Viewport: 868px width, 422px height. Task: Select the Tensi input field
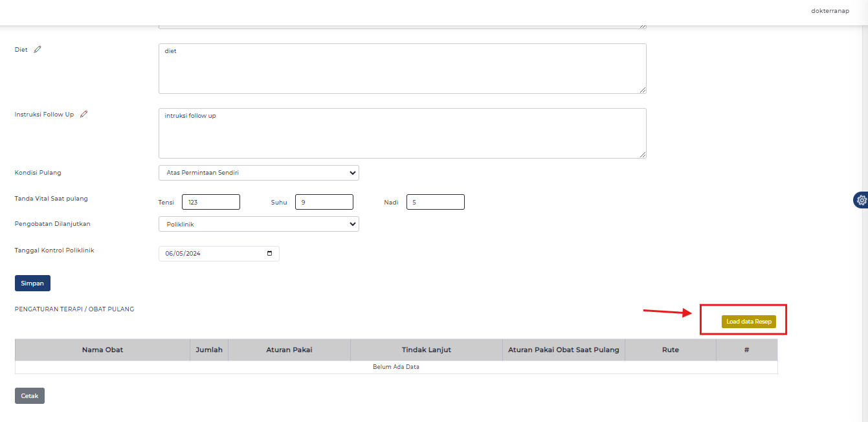pyautogui.click(x=210, y=201)
